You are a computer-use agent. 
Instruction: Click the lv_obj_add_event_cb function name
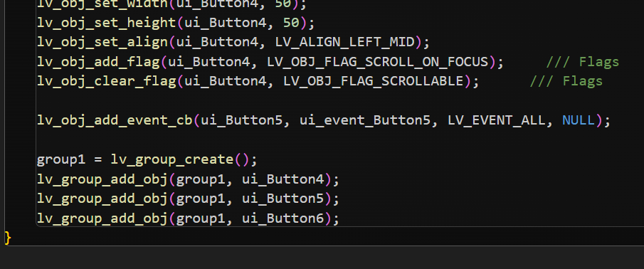click(x=115, y=120)
